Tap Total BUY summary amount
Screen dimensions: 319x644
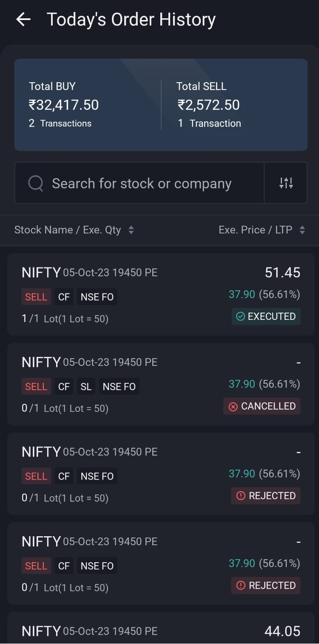coord(64,105)
